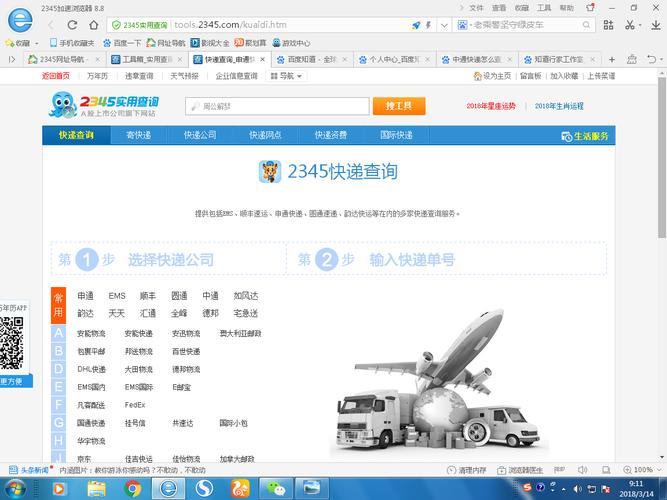
Task: Click the Chrome icon in the taskbar
Action: 132,488
